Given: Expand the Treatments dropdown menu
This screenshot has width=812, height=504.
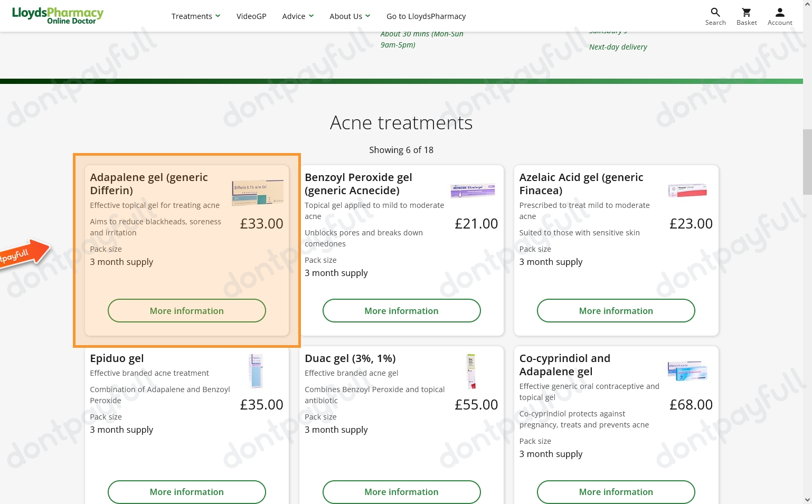Looking at the screenshot, I should coord(196,16).
